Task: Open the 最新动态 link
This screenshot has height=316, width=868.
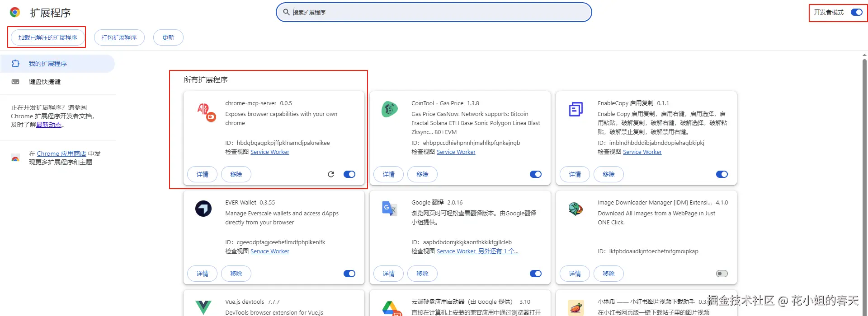Action: [x=49, y=125]
